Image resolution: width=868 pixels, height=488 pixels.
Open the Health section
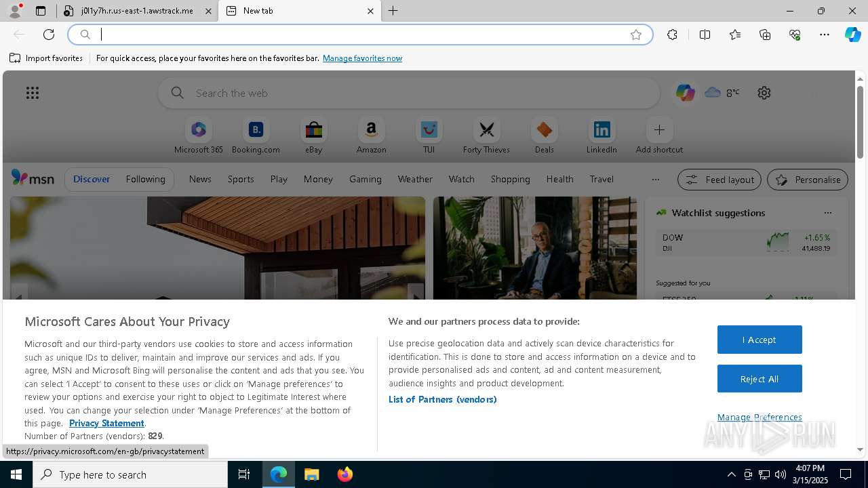(x=559, y=179)
